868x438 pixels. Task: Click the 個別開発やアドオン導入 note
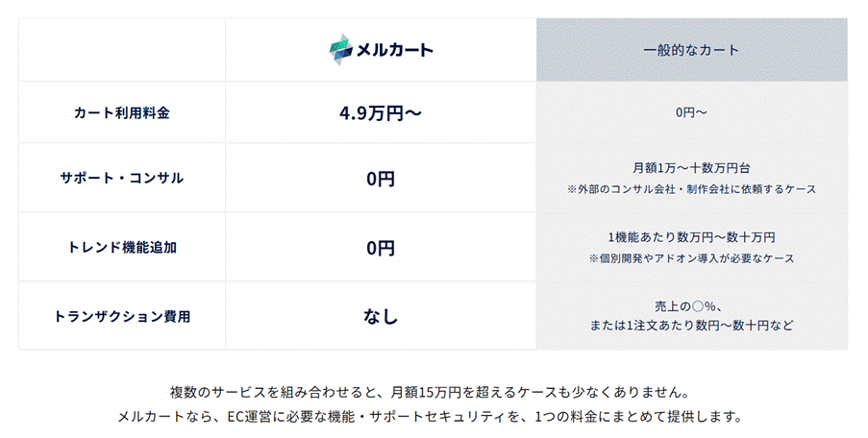[691, 258]
